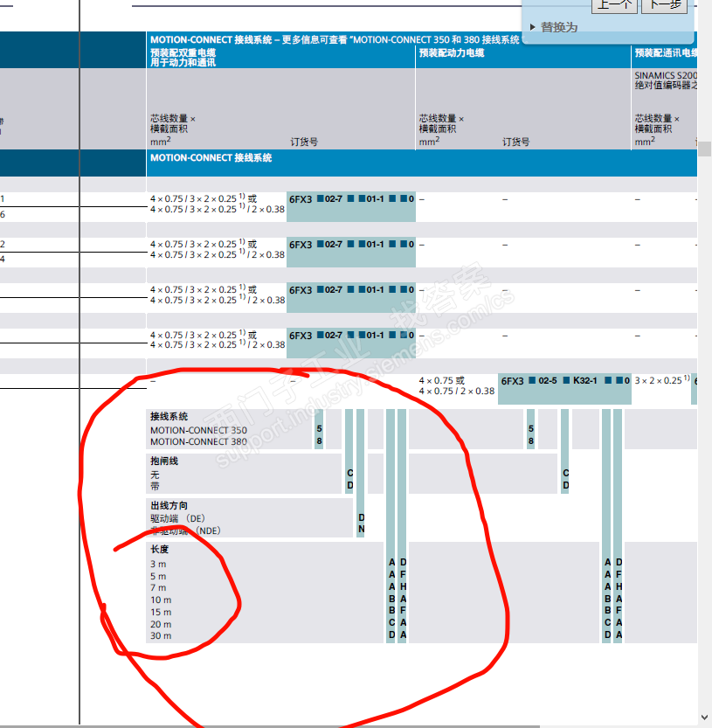This screenshot has height=728, width=712.
Task: Click the SINAMICS S200 header text
Action: [666, 75]
